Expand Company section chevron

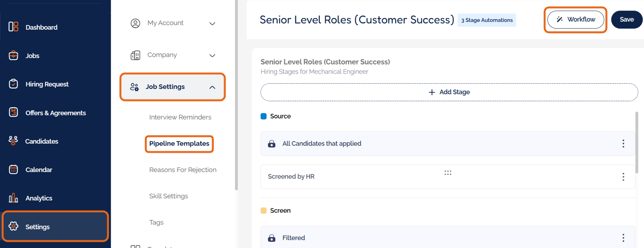coord(212,56)
